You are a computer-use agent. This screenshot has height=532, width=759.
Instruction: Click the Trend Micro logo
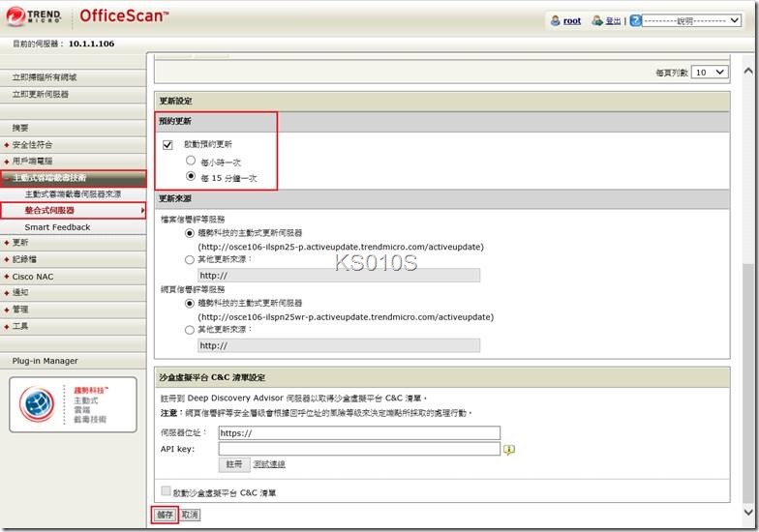(32, 16)
